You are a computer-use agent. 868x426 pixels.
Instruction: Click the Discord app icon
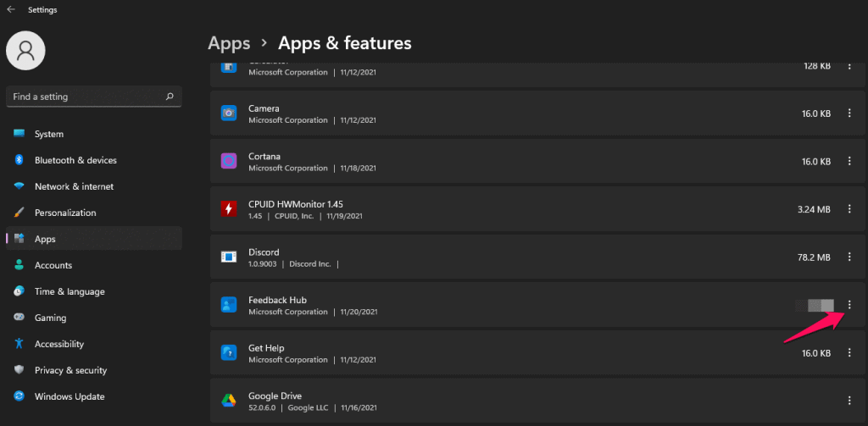(228, 257)
